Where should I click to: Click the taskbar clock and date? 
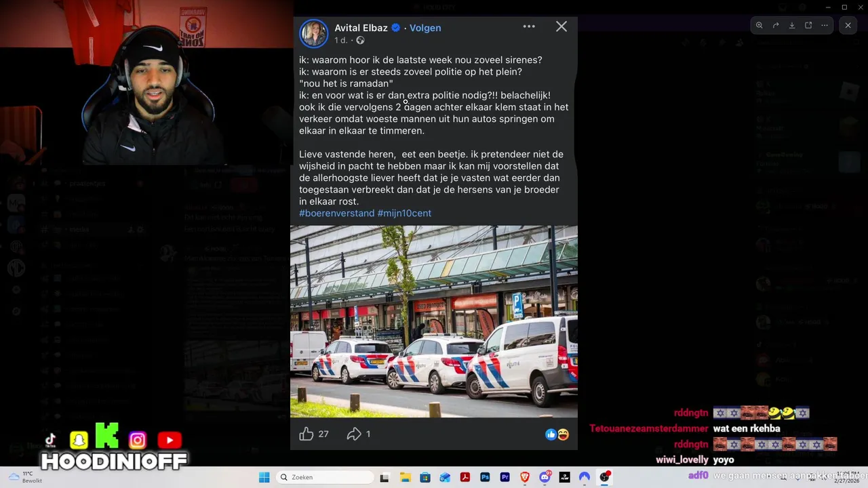846,477
